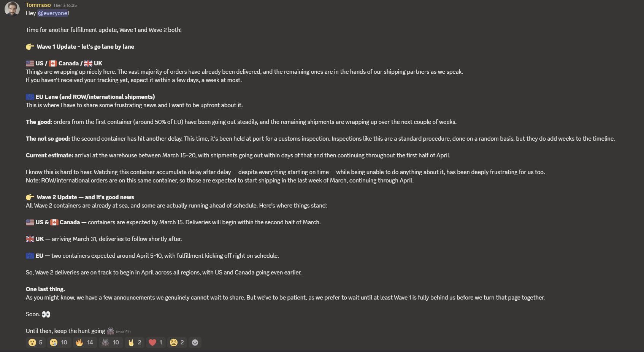Toggle the monster creature reaction with count 10
Viewport: 644px width, 352px height.
tap(110, 342)
